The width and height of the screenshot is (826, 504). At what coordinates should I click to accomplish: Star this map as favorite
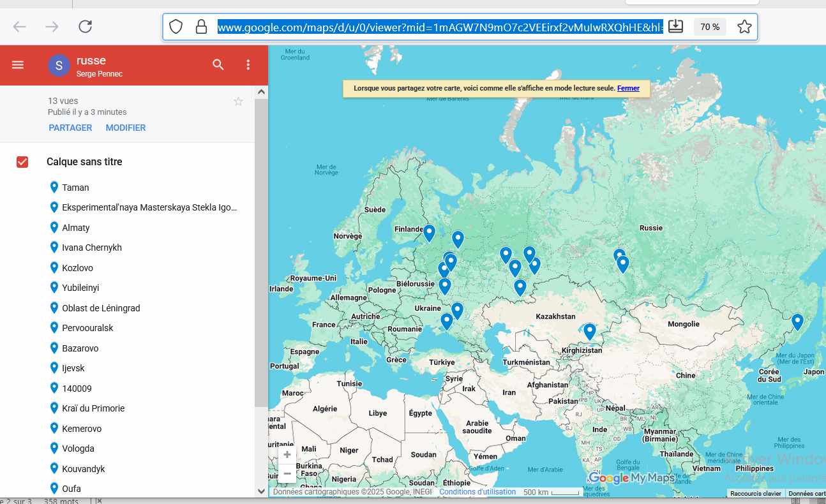click(x=238, y=101)
